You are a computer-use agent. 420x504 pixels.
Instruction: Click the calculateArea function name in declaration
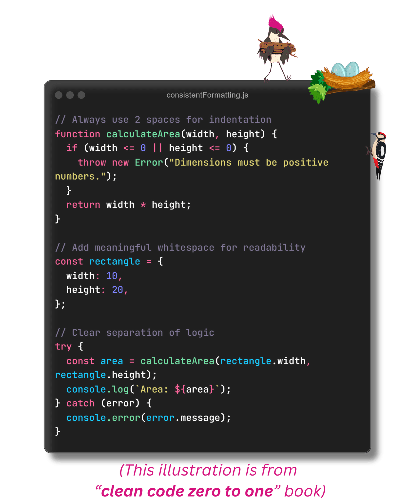(x=143, y=134)
